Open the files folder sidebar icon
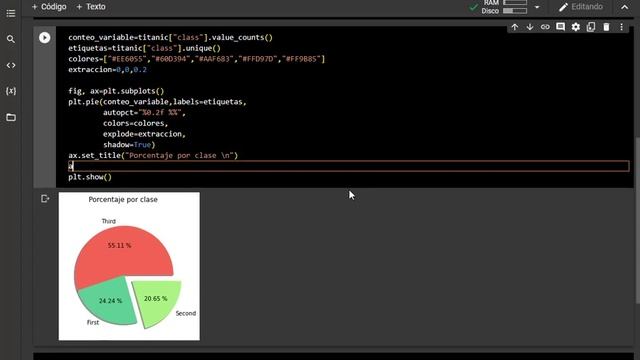The image size is (640, 360). click(x=11, y=118)
